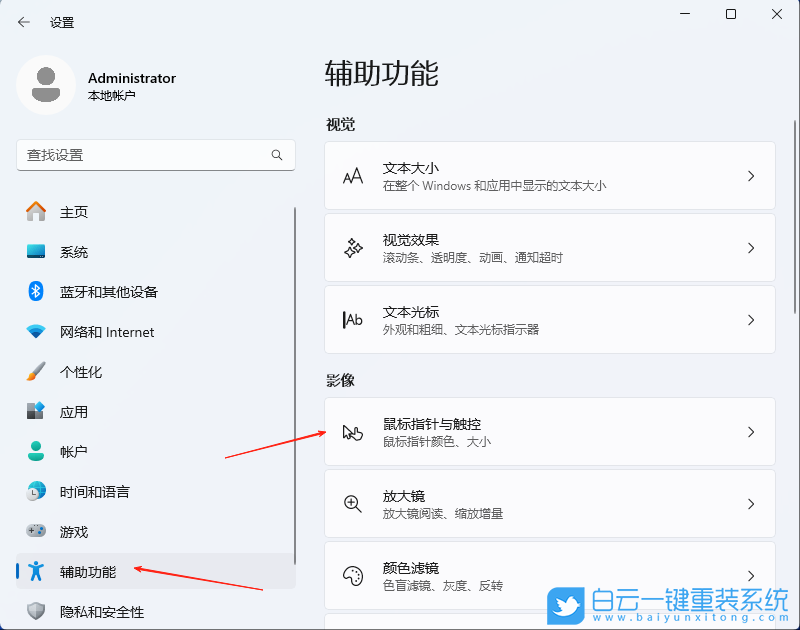Click the 查找设置 search field

pyautogui.click(x=156, y=155)
